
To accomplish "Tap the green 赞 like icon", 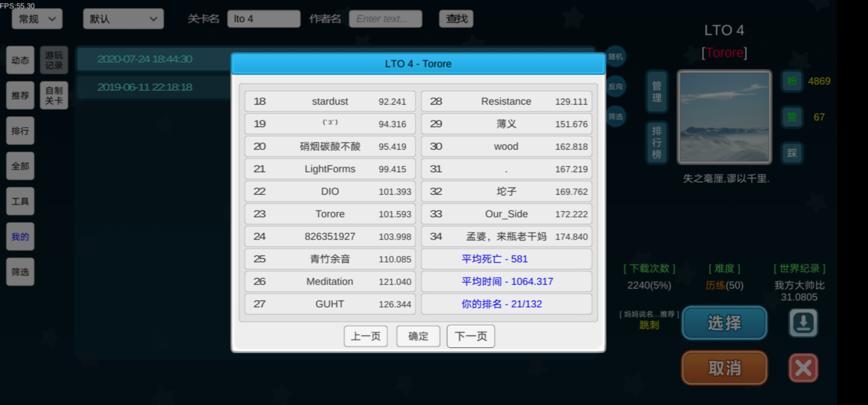I will click(x=792, y=117).
